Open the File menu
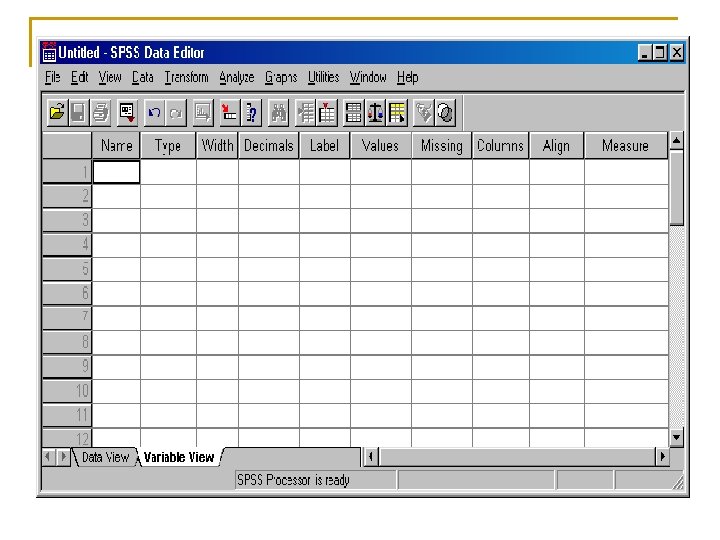The height and width of the screenshot is (540, 720). [x=52, y=78]
